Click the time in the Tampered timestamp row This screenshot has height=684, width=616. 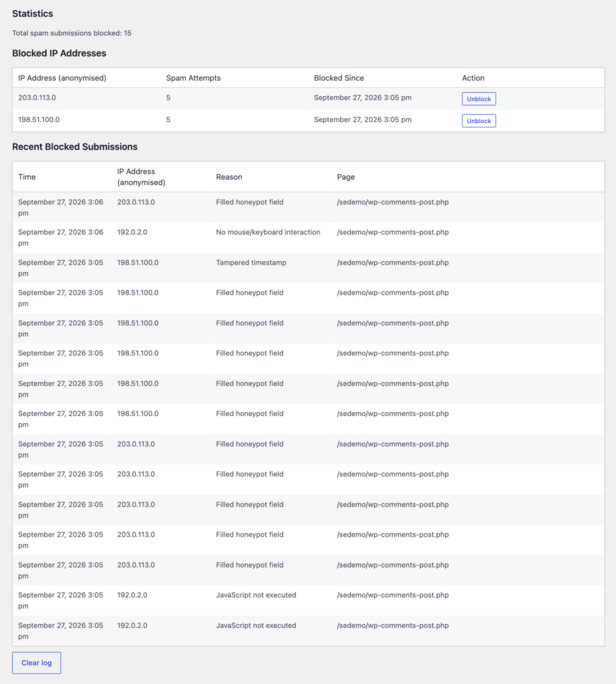click(x=61, y=268)
